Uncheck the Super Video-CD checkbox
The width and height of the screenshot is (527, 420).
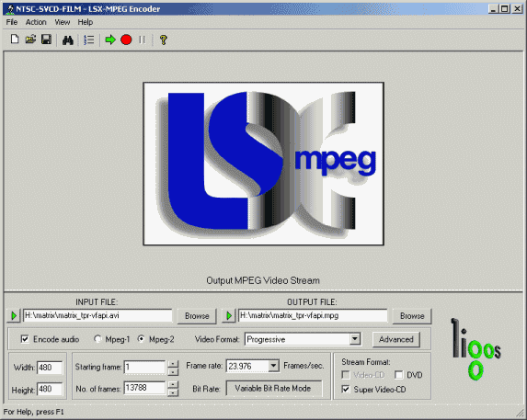coord(345,389)
